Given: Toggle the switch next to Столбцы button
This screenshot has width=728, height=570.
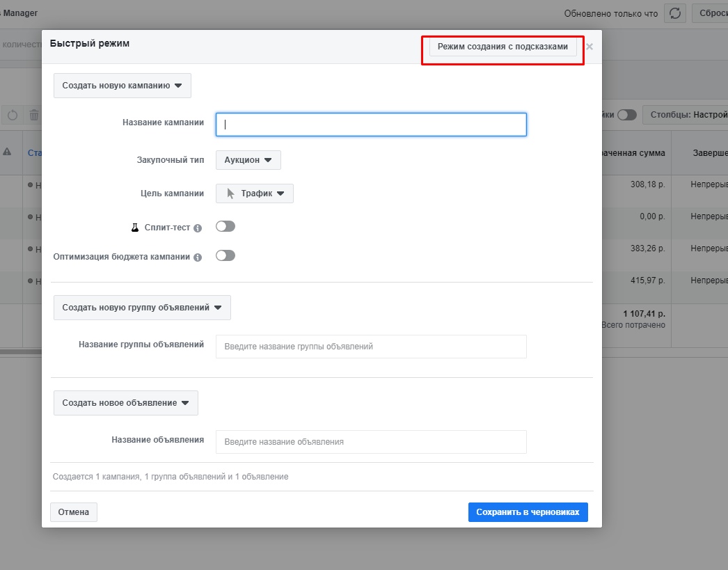Looking at the screenshot, I should 627,115.
